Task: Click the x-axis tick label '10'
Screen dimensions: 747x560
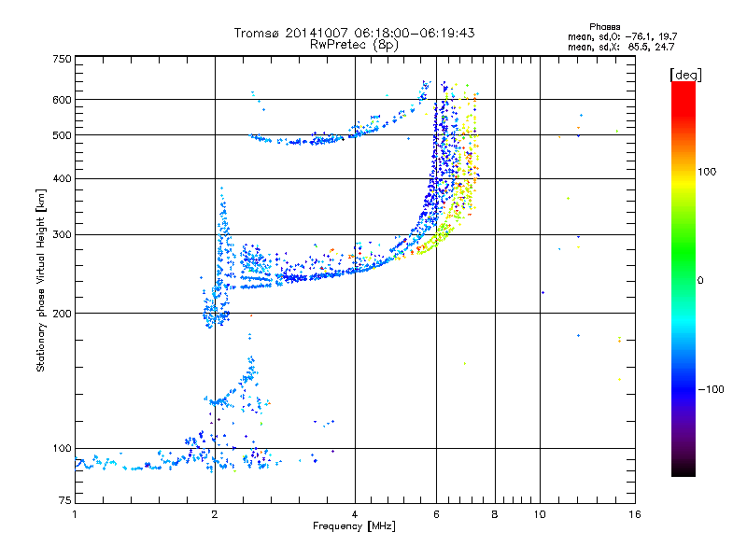Action: click(540, 514)
